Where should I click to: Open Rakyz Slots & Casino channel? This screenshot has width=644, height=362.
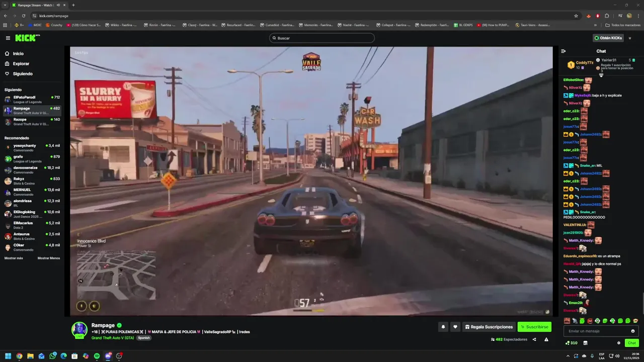point(32,180)
